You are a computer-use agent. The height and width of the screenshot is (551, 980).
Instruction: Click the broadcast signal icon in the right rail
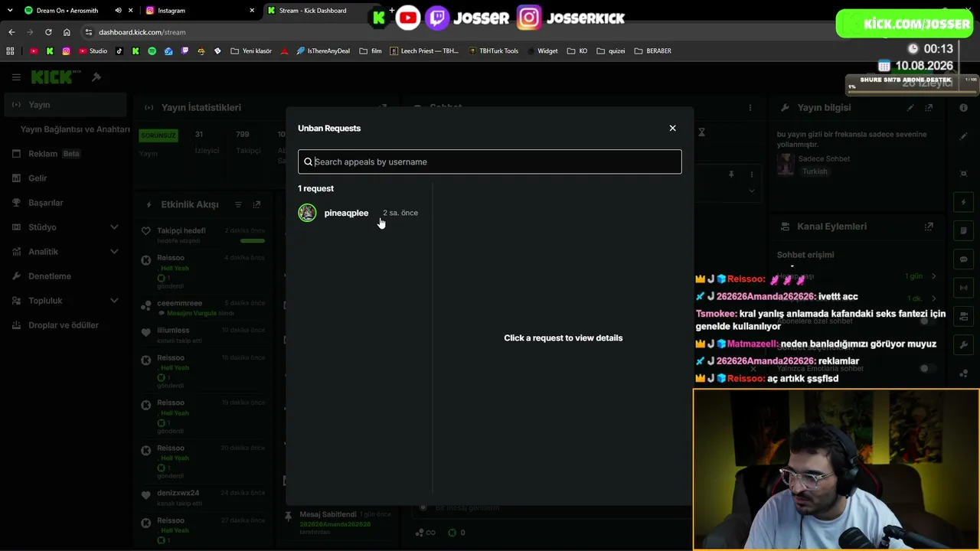pyautogui.click(x=964, y=288)
